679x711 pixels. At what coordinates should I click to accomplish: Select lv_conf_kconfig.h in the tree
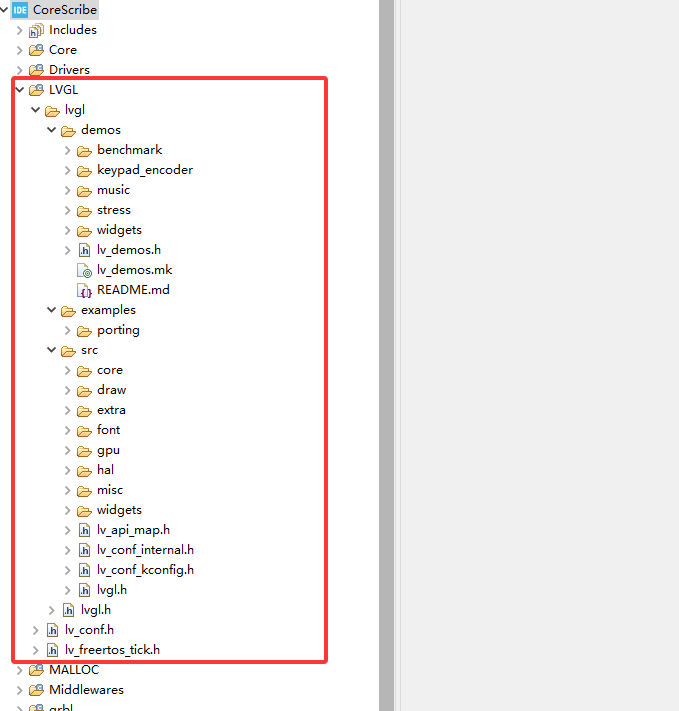145,570
